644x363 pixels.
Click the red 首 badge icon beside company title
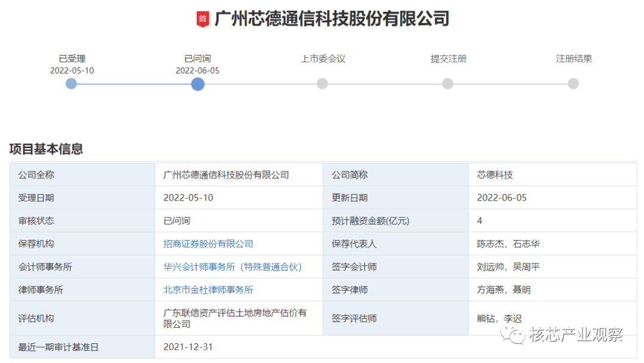pos(203,19)
